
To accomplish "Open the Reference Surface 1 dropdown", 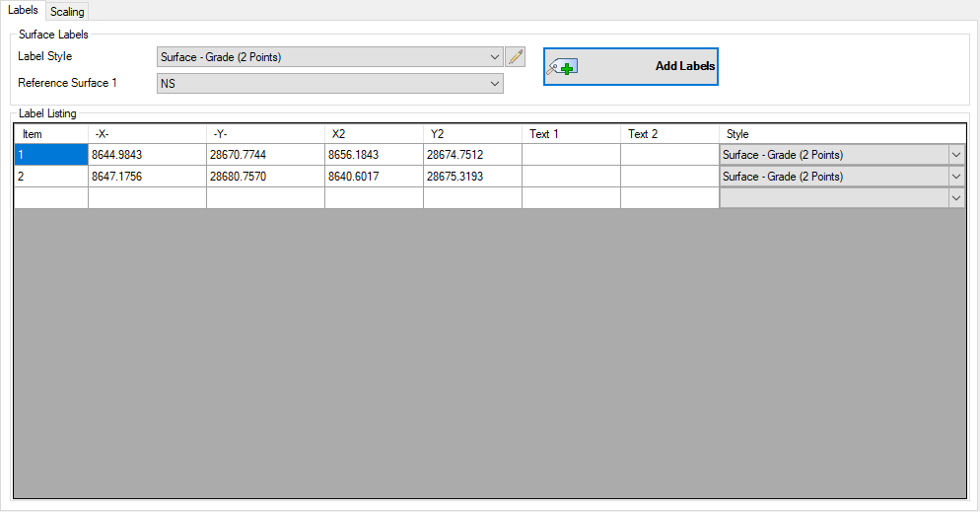I will tap(495, 85).
